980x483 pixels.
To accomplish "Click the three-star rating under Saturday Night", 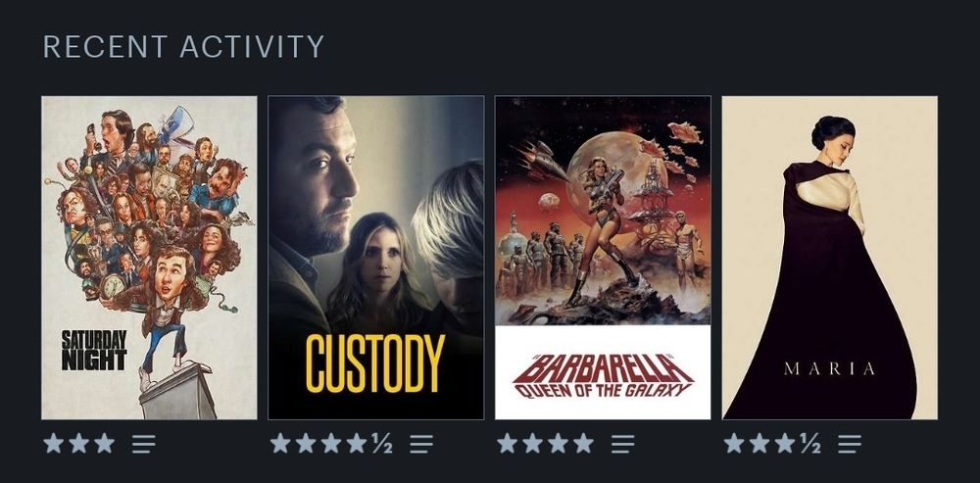I will click(x=78, y=444).
